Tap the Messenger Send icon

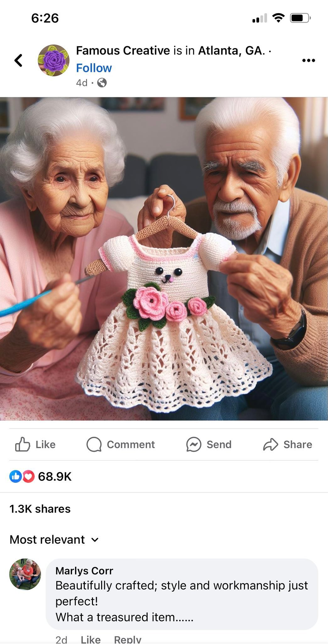pyautogui.click(x=194, y=444)
